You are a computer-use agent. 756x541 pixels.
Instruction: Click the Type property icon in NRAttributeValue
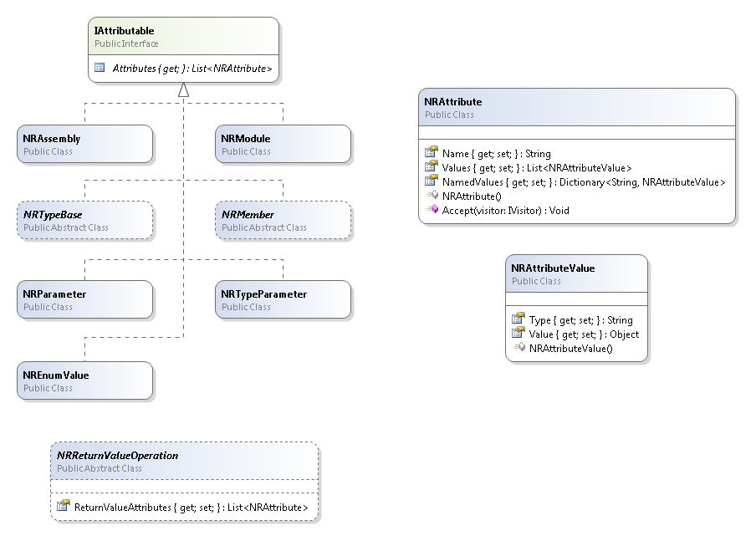click(x=518, y=319)
